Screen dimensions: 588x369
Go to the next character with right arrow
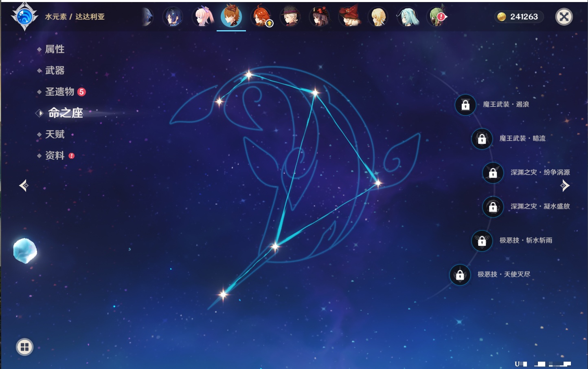click(565, 186)
